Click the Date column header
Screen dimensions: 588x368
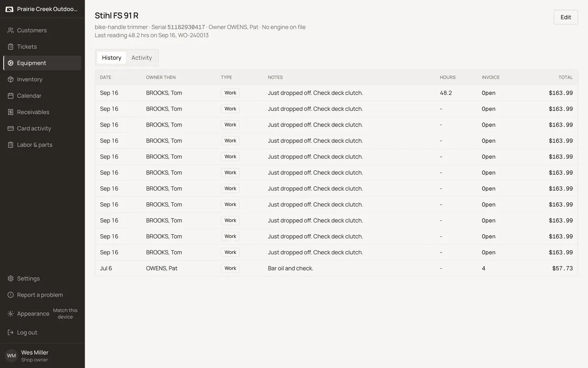[106, 77]
